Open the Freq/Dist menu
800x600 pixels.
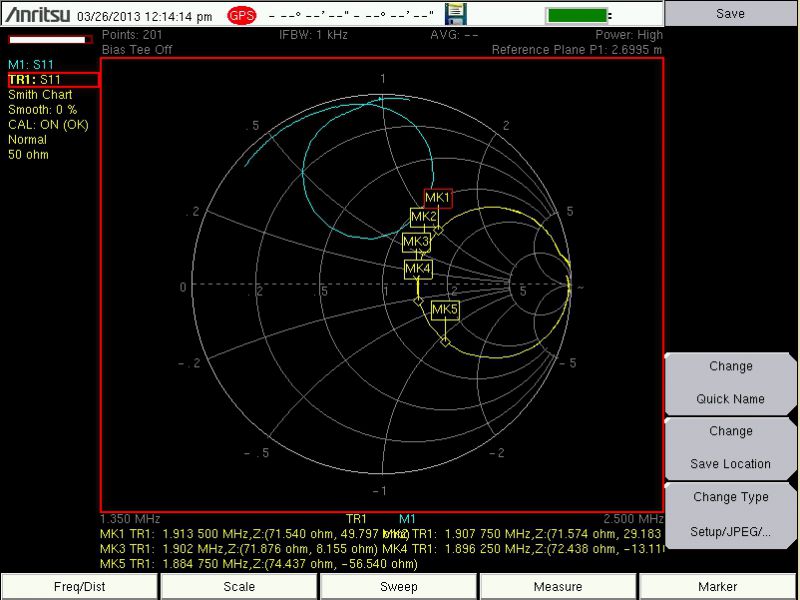[79, 586]
